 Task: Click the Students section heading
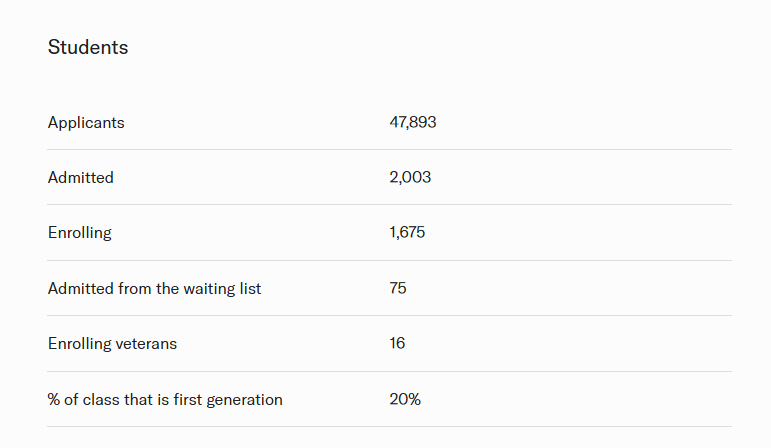click(88, 47)
